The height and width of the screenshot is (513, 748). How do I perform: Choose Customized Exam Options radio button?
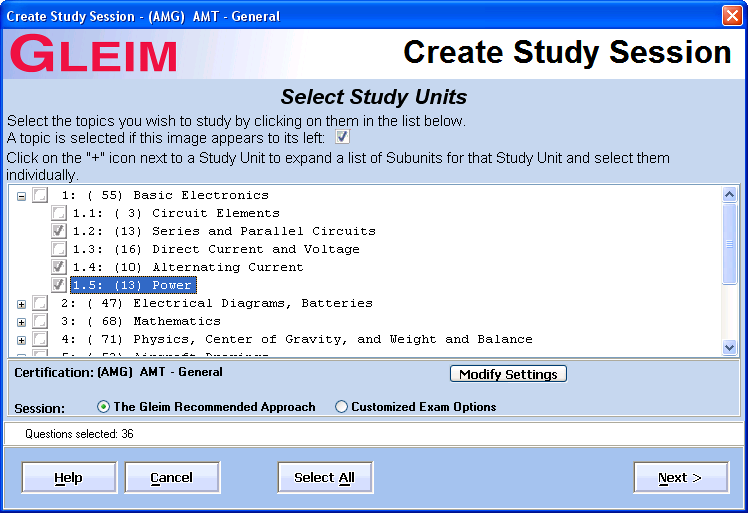click(x=342, y=407)
